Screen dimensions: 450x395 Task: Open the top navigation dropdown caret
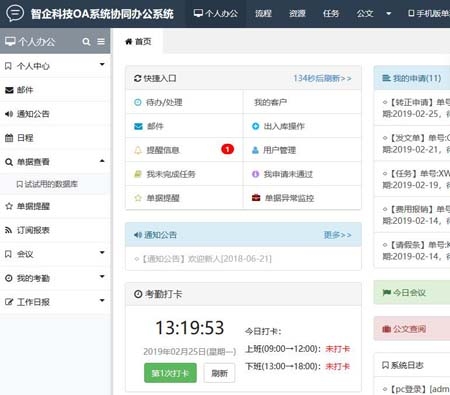coord(388,14)
